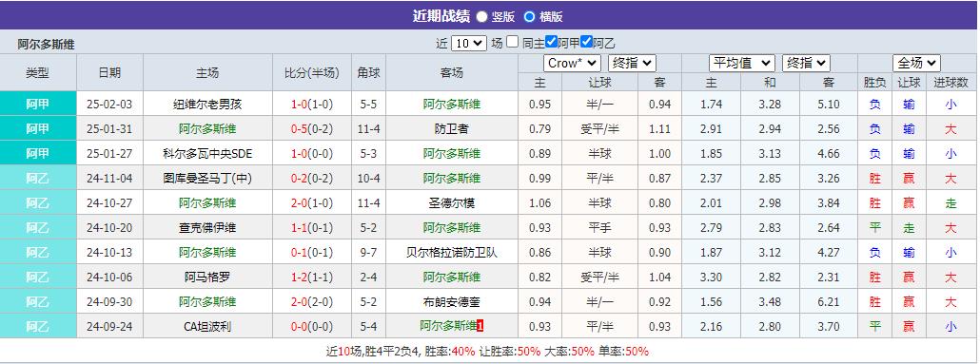The image size is (980, 364).
Task: Click corner count 9-7
Action: point(368,253)
